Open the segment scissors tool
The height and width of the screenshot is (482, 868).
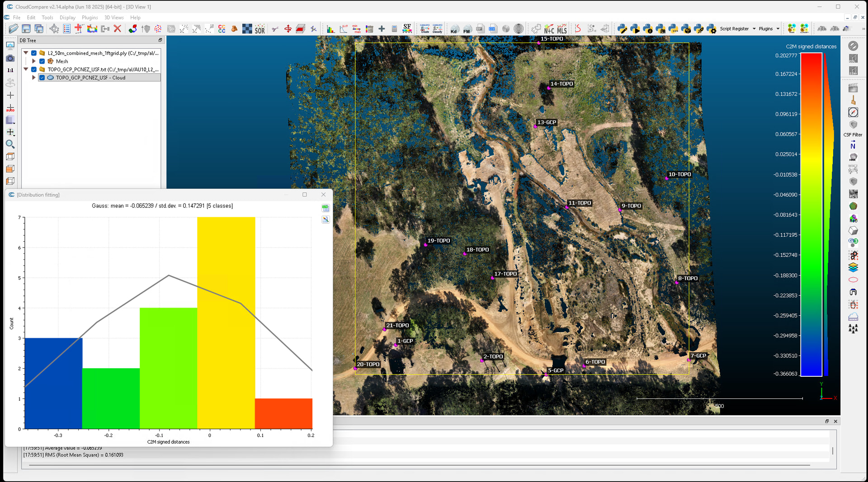tap(275, 29)
